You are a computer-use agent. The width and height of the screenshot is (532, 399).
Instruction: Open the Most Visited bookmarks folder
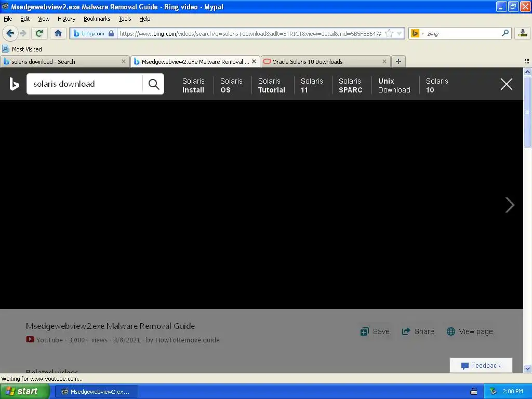pyautogui.click(x=22, y=49)
